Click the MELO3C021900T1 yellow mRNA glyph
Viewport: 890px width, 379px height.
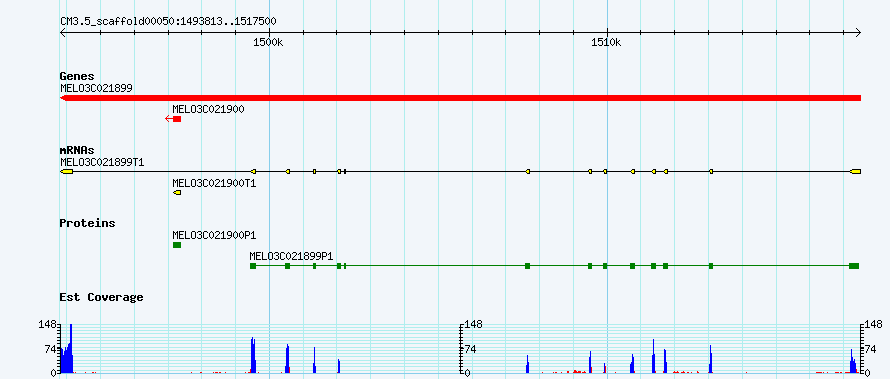coord(177,193)
